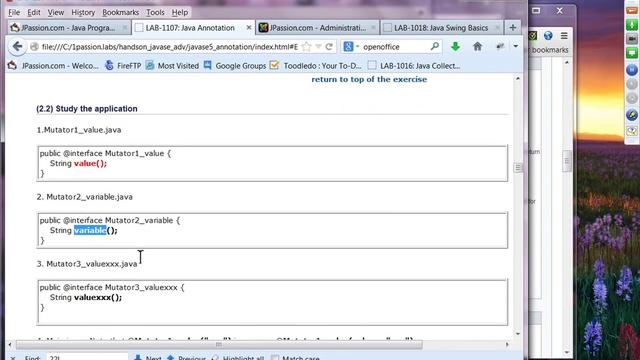The height and width of the screenshot is (360, 640).
Task: Open Toodledo To-Do bookmark
Action: point(316,65)
